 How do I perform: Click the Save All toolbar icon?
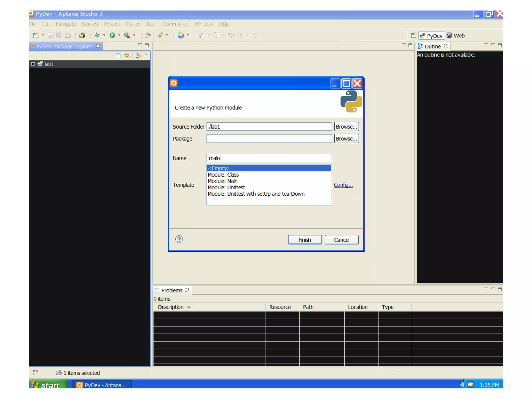[x=59, y=35]
